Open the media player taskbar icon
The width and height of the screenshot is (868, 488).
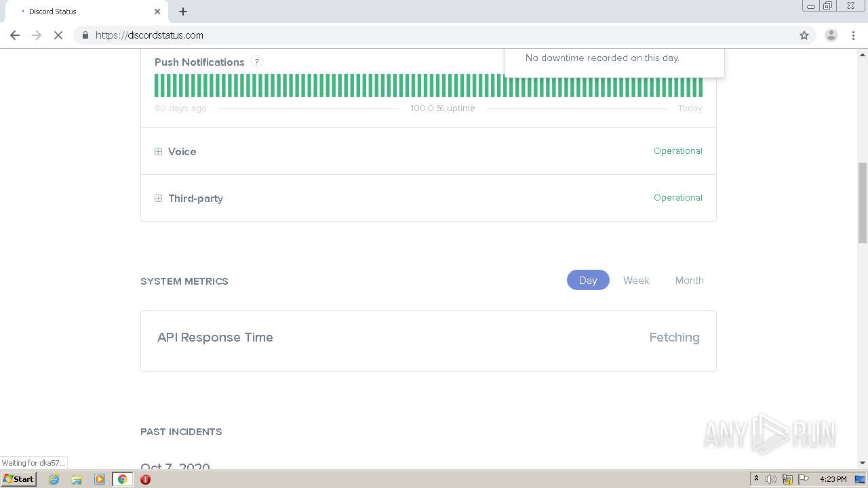point(99,479)
